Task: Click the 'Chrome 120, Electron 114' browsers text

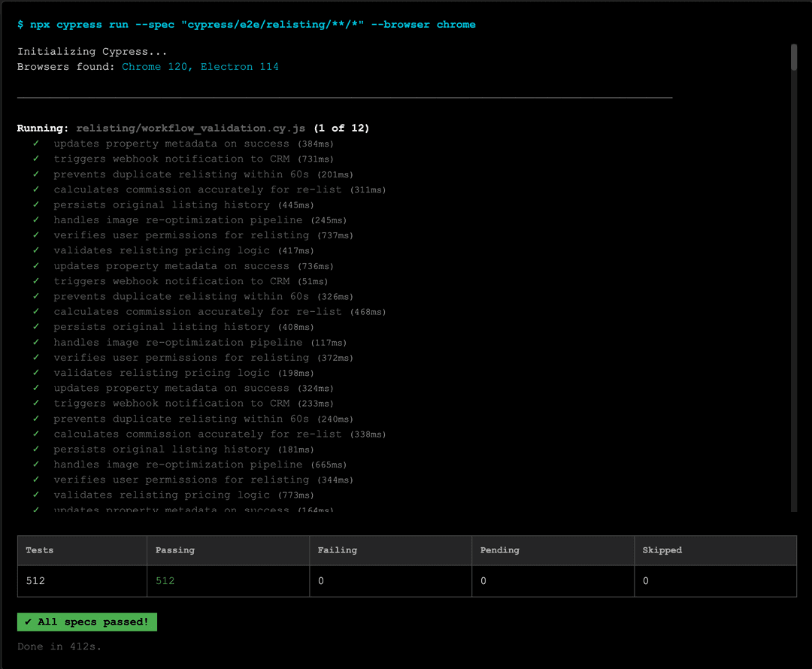Action: (200, 67)
